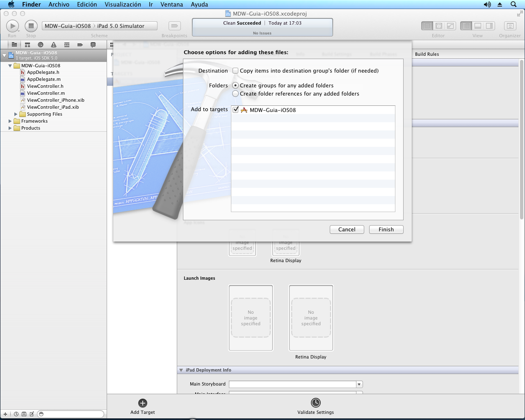
Task: Show the Breakpoint navigator
Action: pyautogui.click(x=80, y=45)
